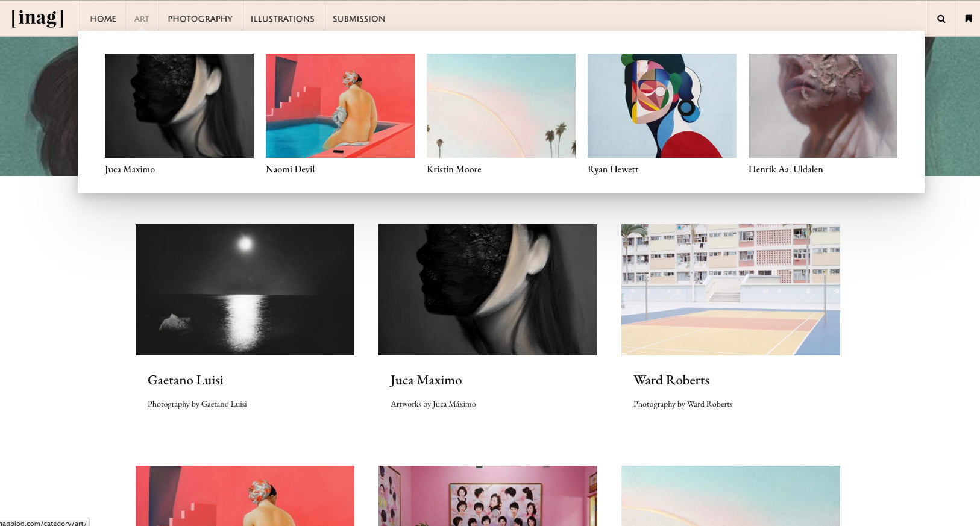The image size is (980, 526).
Task: Open Henrik Aa. Uldalen painting thumbnail
Action: (823, 105)
